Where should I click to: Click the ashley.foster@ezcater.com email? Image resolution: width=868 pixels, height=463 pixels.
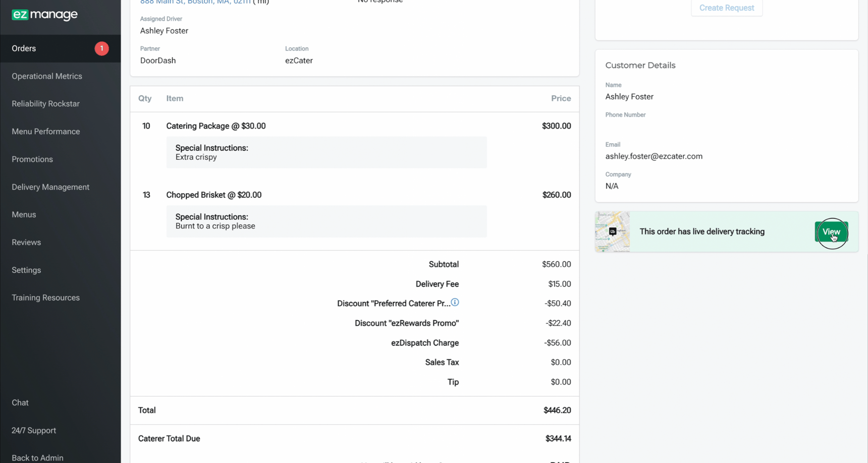click(654, 156)
